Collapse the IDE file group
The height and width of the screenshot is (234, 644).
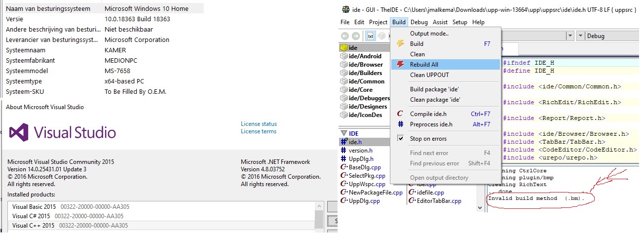click(x=343, y=133)
